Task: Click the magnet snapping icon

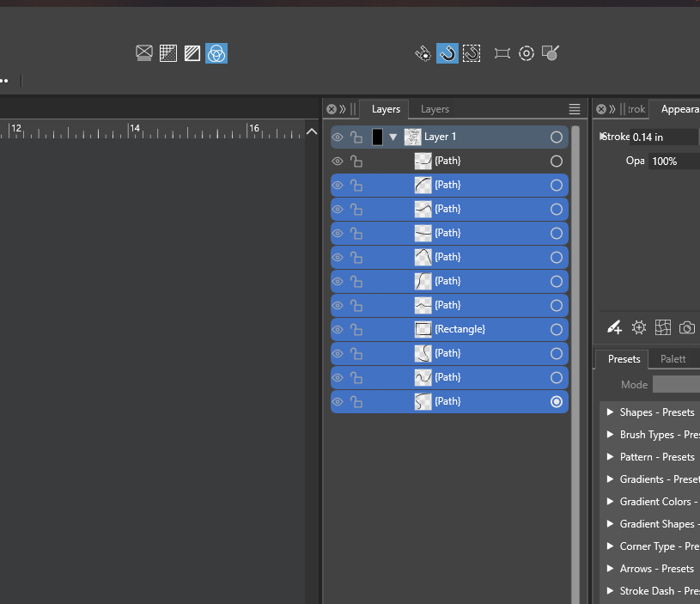Action: pos(447,53)
